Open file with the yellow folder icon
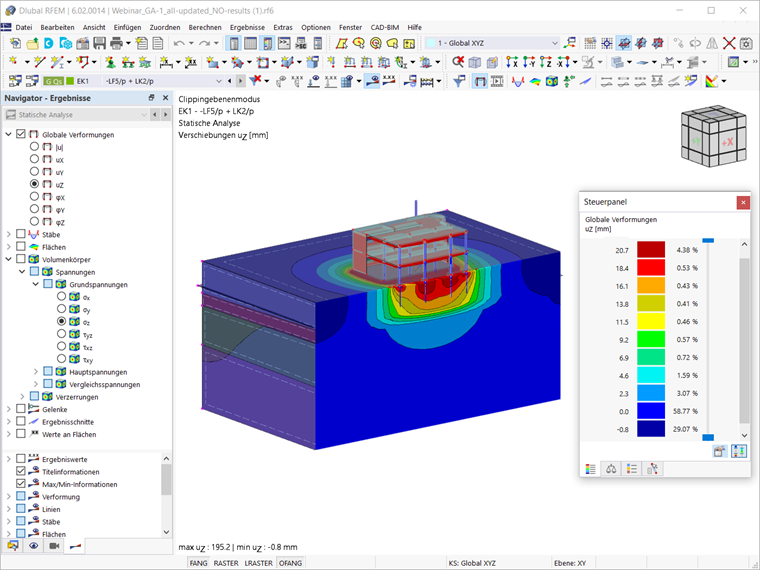 (x=32, y=43)
